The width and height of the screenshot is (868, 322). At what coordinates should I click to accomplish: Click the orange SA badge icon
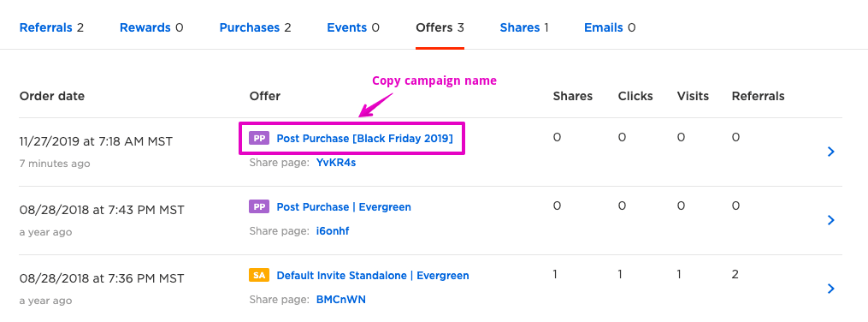(259, 276)
